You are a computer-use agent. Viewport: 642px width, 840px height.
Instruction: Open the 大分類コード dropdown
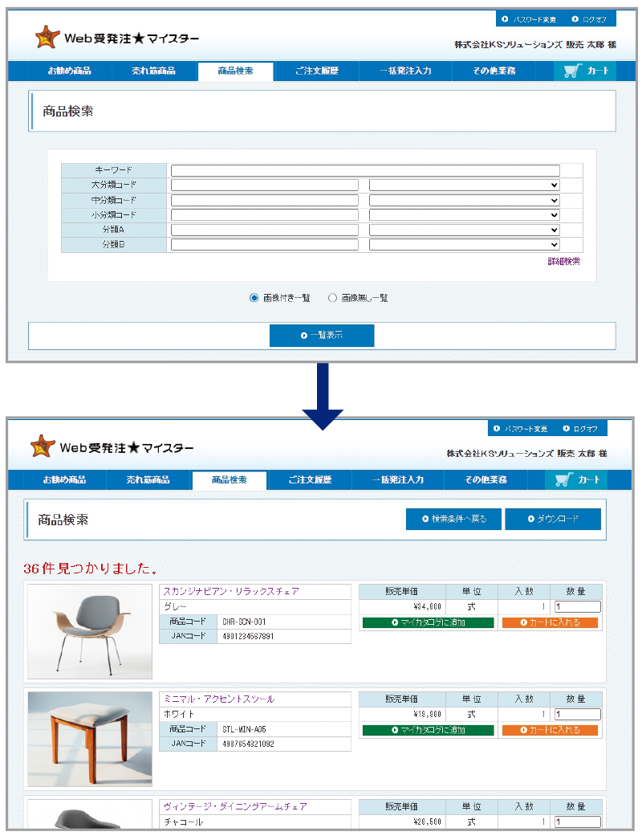tap(464, 185)
